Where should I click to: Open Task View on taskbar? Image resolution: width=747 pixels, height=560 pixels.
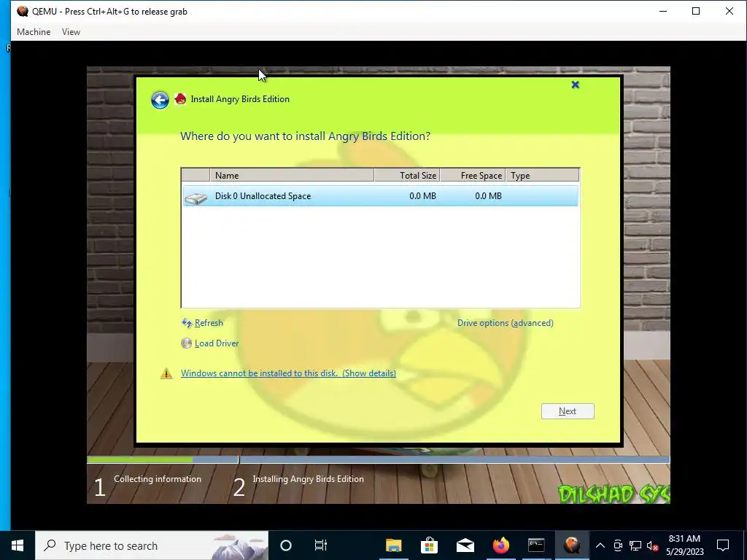click(x=321, y=545)
